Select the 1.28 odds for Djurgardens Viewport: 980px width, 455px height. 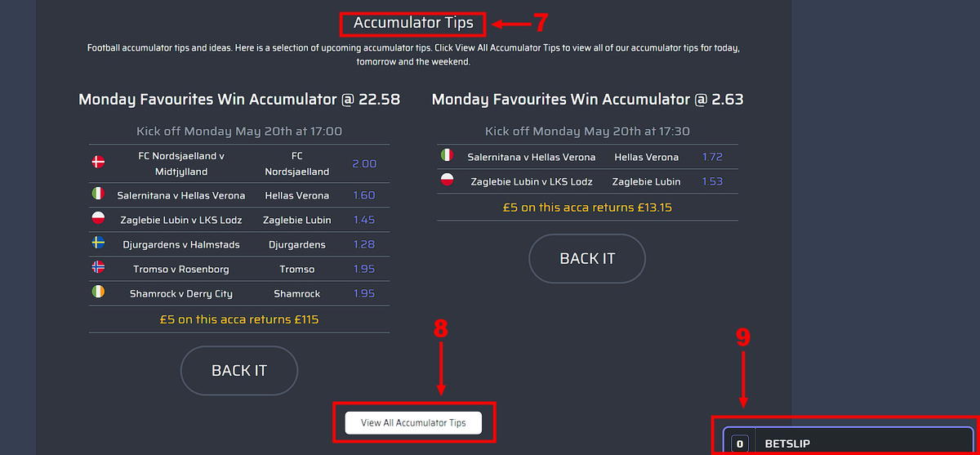point(364,244)
